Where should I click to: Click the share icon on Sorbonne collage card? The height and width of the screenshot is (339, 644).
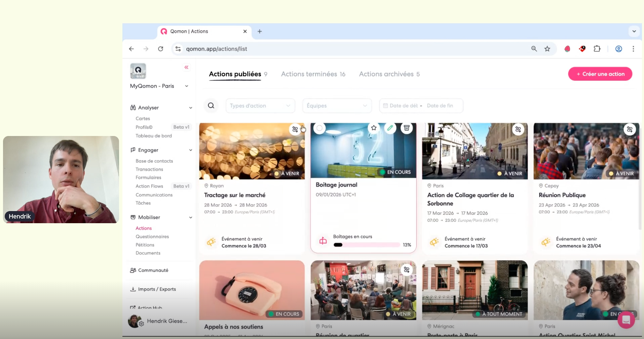[518, 129]
